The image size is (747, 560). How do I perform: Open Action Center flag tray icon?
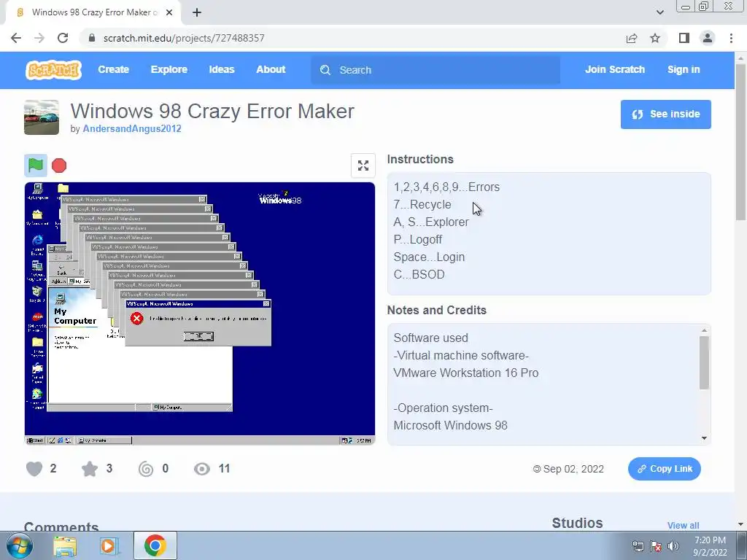[656, 546]
